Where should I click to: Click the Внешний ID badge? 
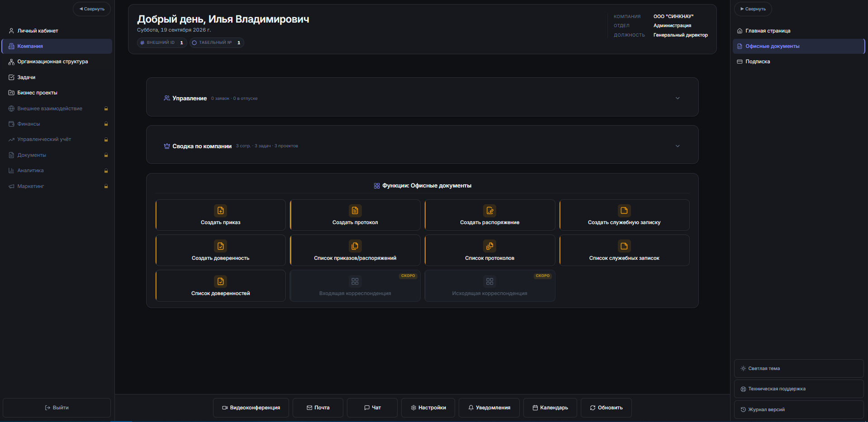(162, 42)
